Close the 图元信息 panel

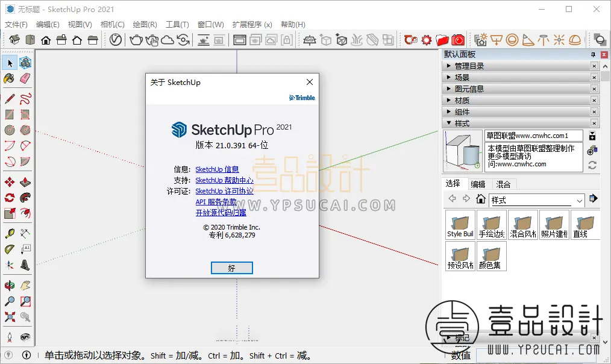pos(594,89)
